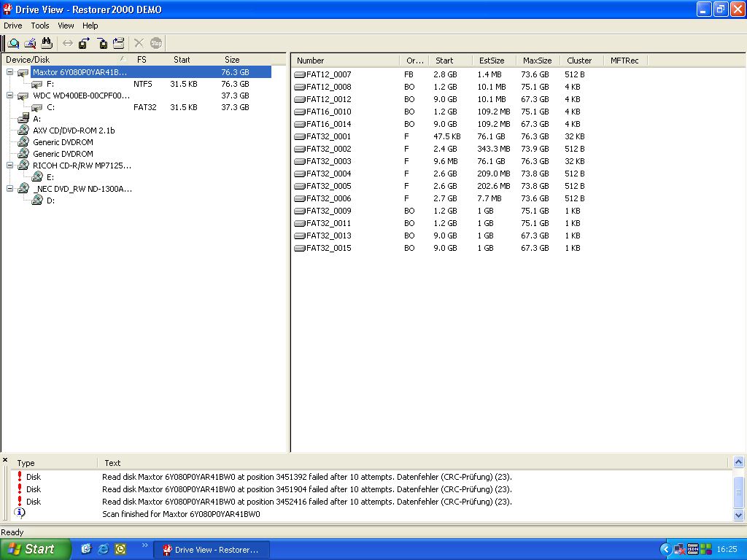Click Drive View - Restorer taskbar button

tap(212, 550)
